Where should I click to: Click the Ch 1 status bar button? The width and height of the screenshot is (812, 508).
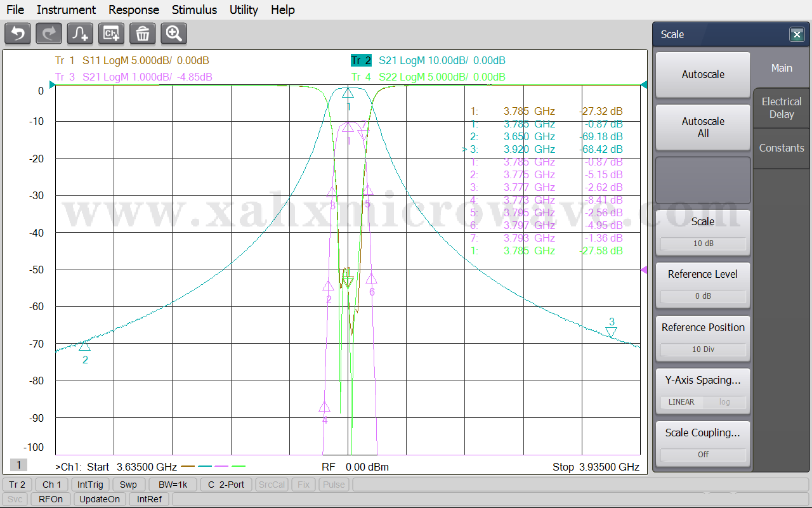coord(51,485)
